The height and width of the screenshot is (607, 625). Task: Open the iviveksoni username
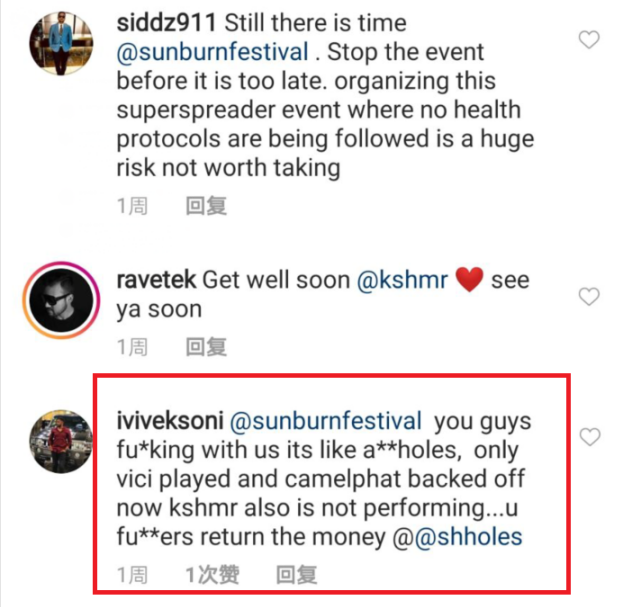point(170,421)
